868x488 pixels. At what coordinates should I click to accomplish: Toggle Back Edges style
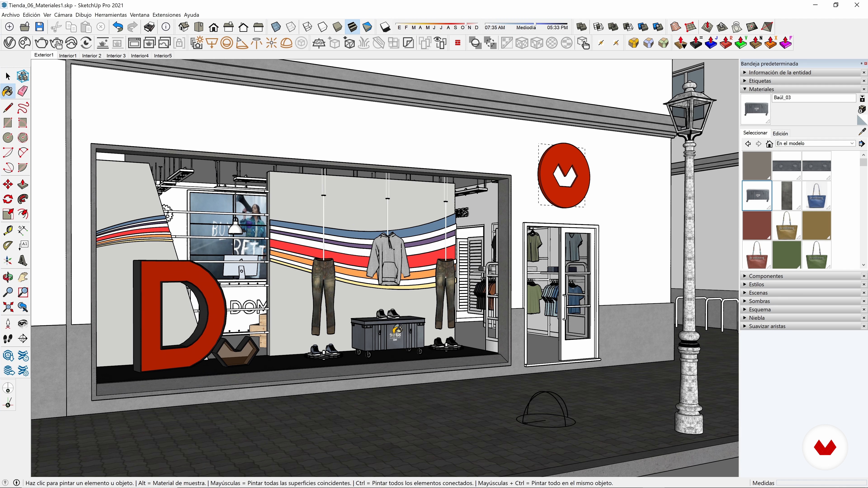(x=290, y=27)
